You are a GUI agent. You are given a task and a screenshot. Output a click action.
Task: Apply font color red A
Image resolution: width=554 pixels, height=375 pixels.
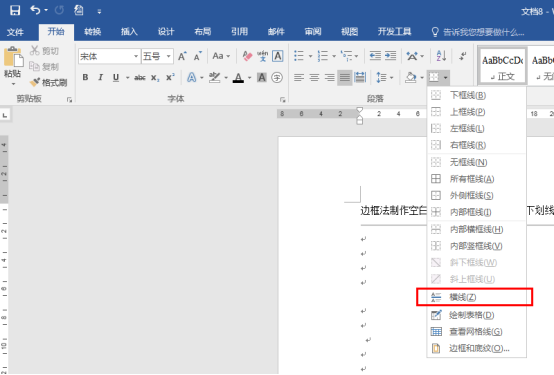pyautogui.click(x=238, y=77)
